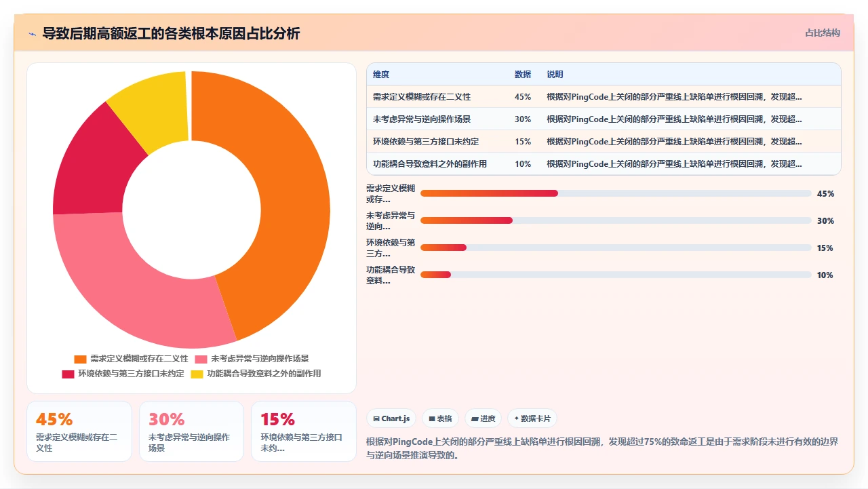Click the 45% table data cell

(523, 97)
